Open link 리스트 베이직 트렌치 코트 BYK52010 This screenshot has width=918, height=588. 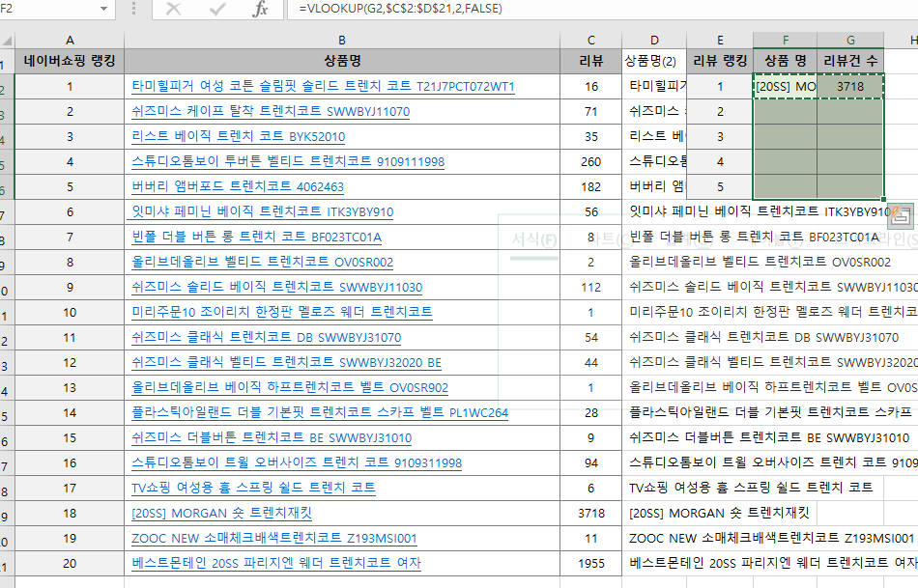239,136
